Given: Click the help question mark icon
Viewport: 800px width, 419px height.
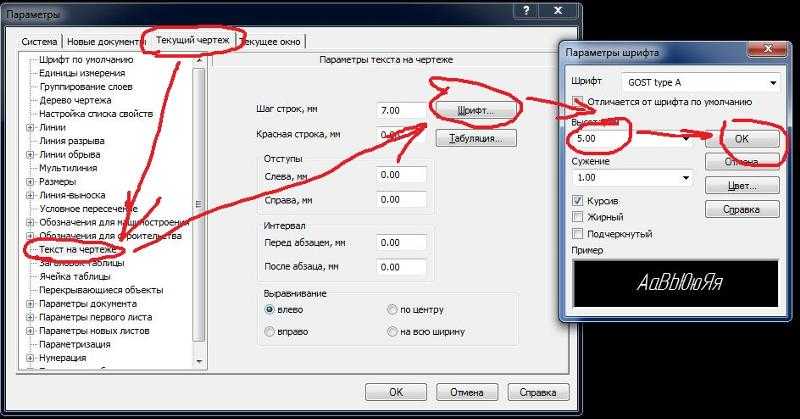Looking at the screenshot, I should [x=527, y=11].
